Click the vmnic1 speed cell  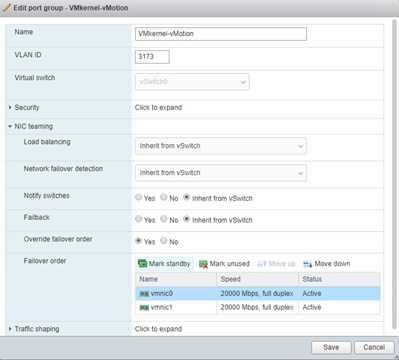pyautogui.click(x=257, y=307)
